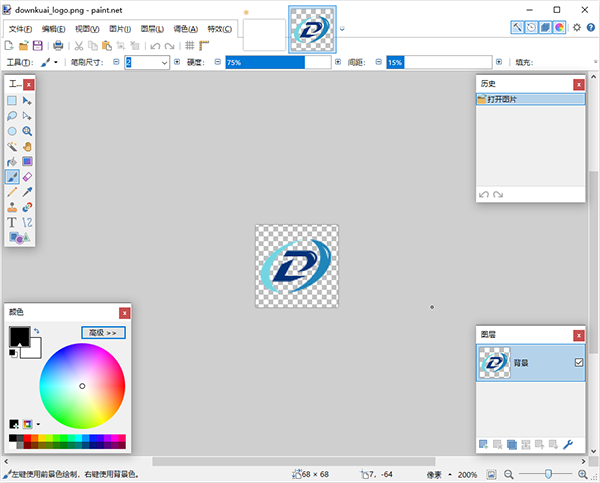Open the 图层(L) menu
The width and height of the screenshot is (600, 483).
click(152, 29)
